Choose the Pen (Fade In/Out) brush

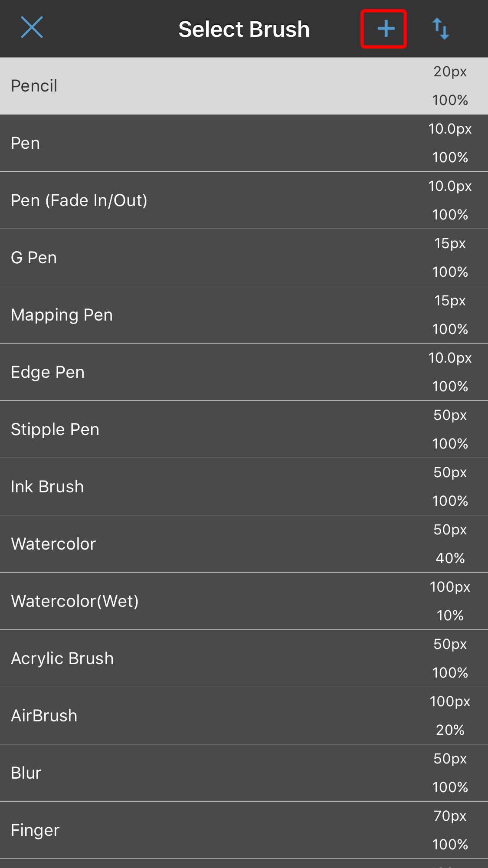[x=174, y=200]
